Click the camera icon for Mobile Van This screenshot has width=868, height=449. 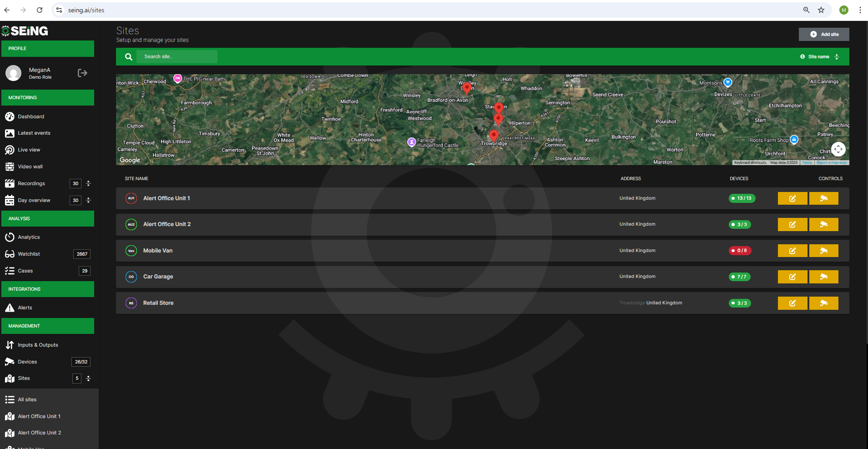[823, 251]
